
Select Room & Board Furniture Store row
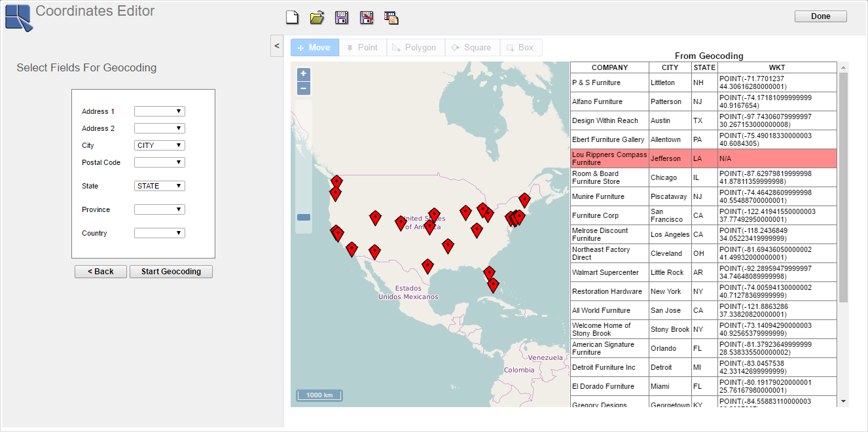[704, 177]
